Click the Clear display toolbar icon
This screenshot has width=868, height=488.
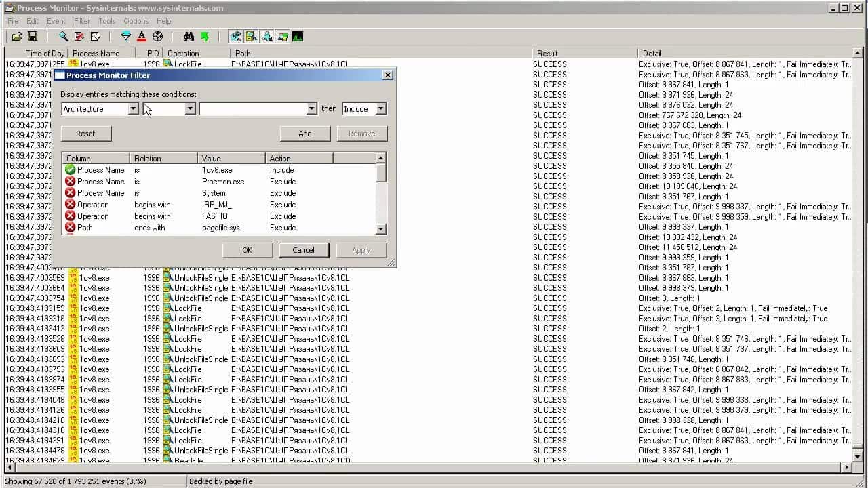coord(96,37)
